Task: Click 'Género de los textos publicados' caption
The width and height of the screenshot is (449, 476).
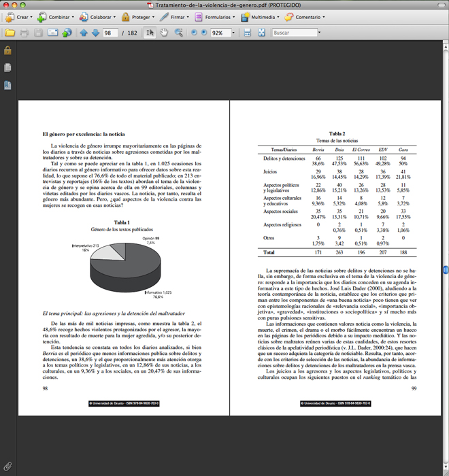Action: click(122, 230)
